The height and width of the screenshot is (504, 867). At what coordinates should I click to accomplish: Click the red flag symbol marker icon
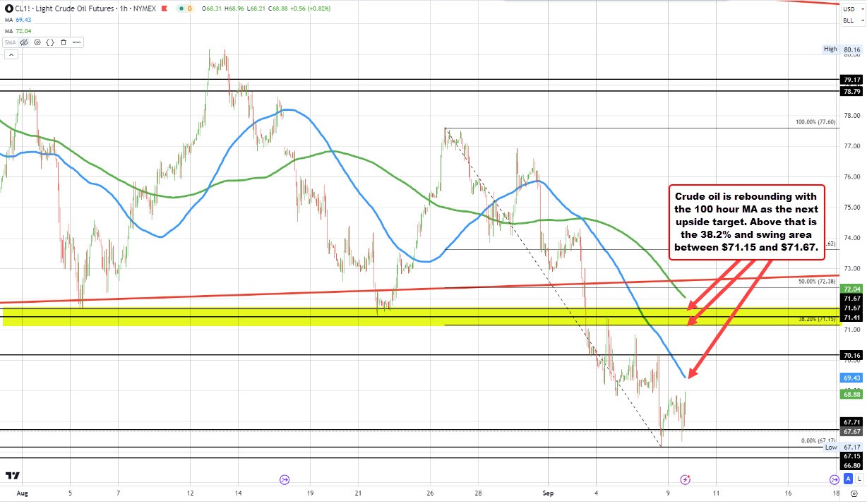(164, 8)
